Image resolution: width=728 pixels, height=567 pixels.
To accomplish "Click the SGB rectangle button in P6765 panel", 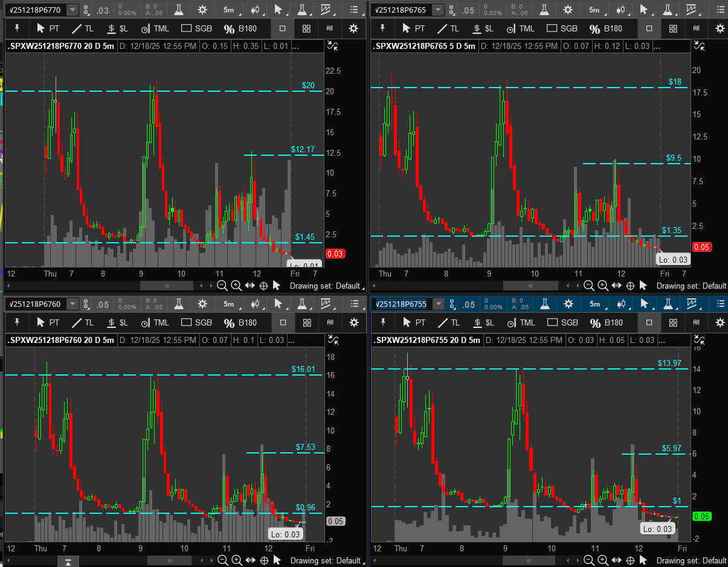I will point(562,28).
